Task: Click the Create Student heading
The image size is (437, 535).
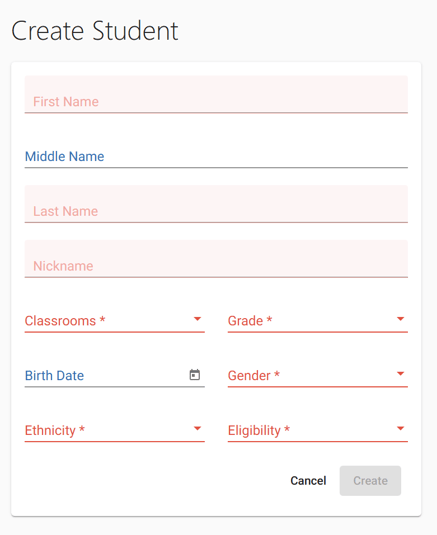Action: coord(94,31)
